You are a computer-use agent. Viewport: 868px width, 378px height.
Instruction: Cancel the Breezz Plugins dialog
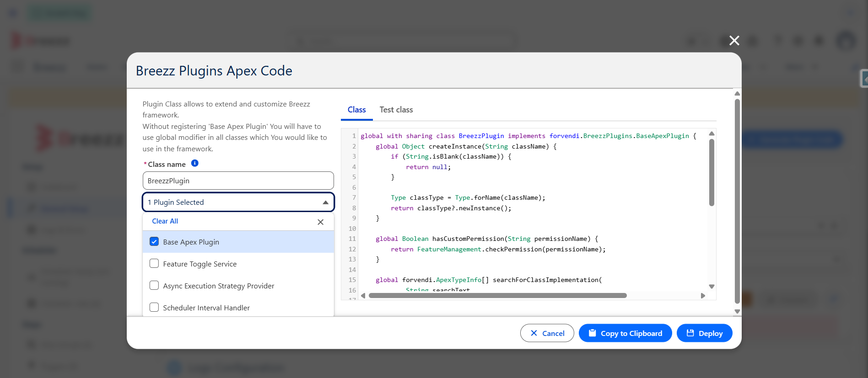[547, 333]
